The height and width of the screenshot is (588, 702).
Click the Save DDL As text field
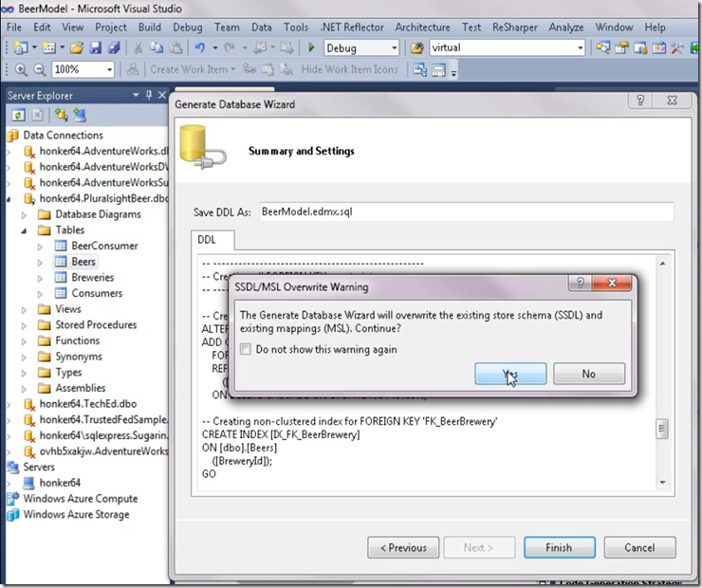tap(466, 211)
